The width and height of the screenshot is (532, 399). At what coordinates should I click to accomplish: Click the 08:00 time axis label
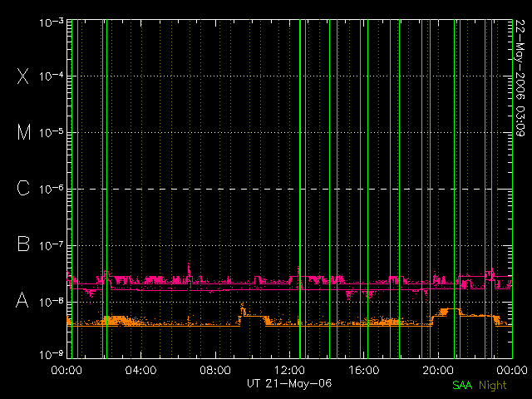coord(215,369)
